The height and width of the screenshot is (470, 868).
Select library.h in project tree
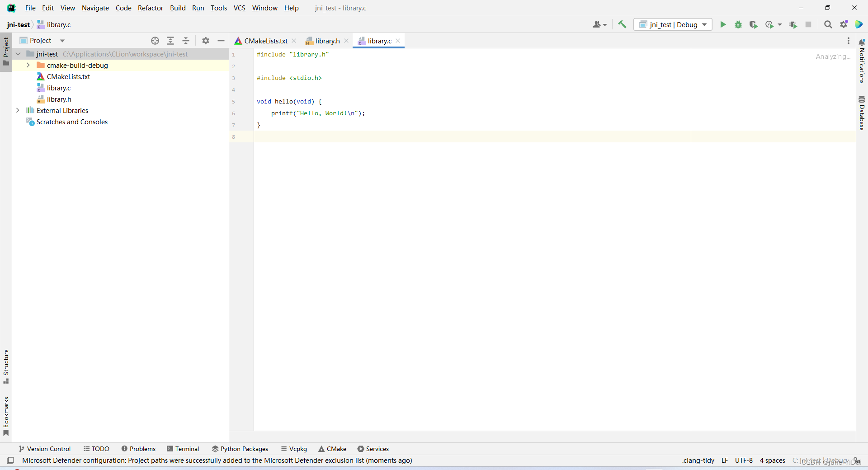[59, 99]
